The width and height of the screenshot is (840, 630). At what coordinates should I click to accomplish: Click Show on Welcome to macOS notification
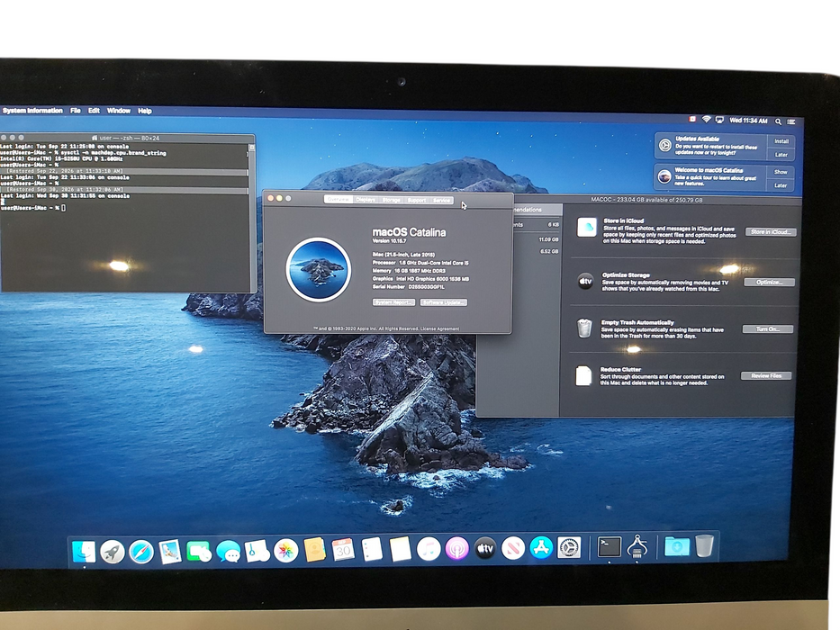(781, 172)
